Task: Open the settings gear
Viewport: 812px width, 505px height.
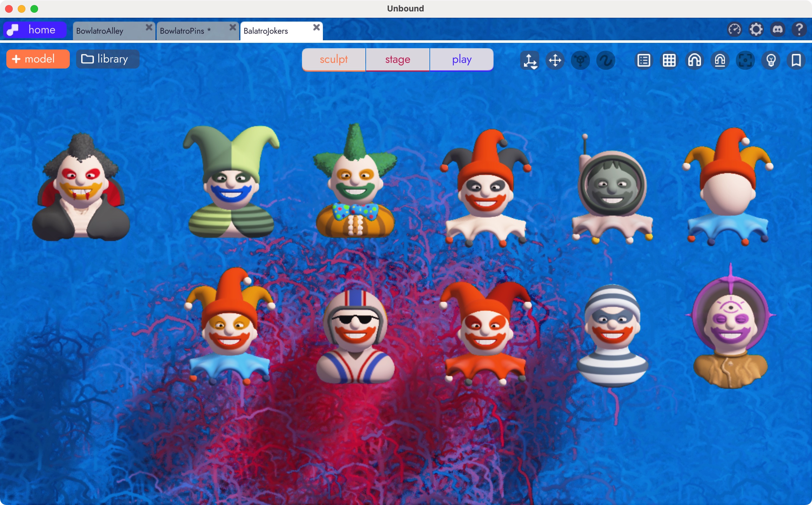Action: point(756,30)
